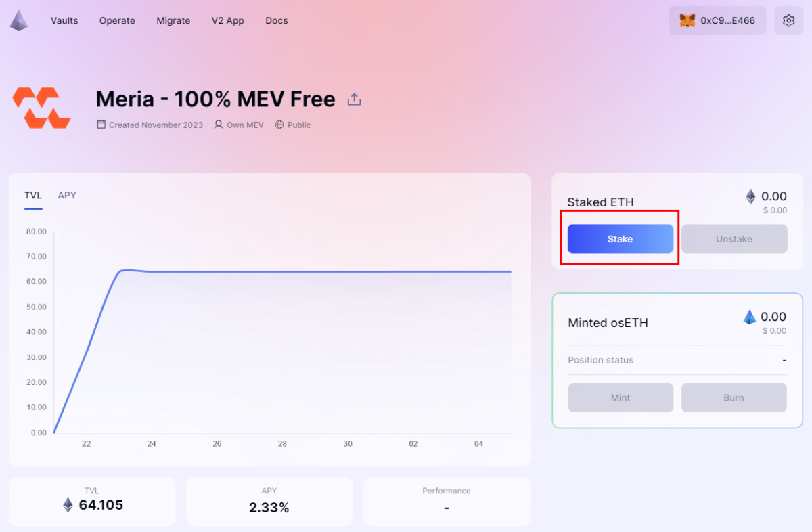Open the Vaults menu item
The width and height of the screenshot is (812, 532).
pos(64,20)
